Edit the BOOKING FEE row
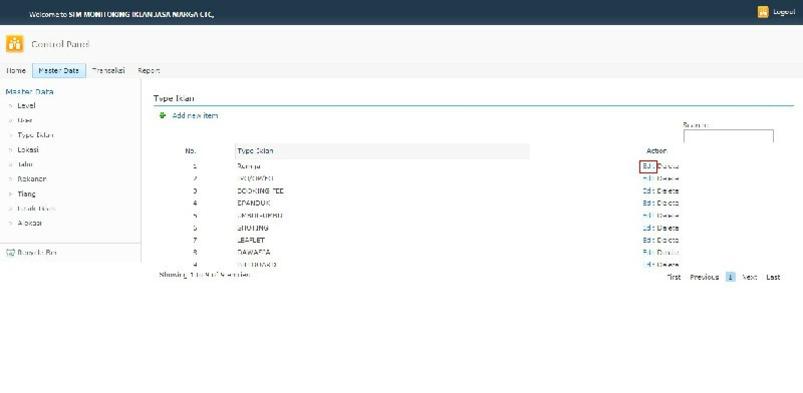The height and width of the screenshot is (393, 803). 648,191
